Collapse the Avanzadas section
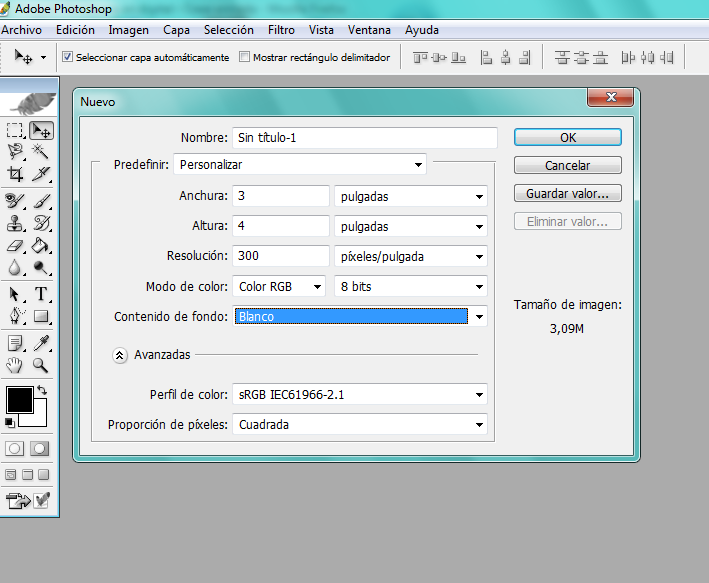The image size is (709, 583). point(119,355)
